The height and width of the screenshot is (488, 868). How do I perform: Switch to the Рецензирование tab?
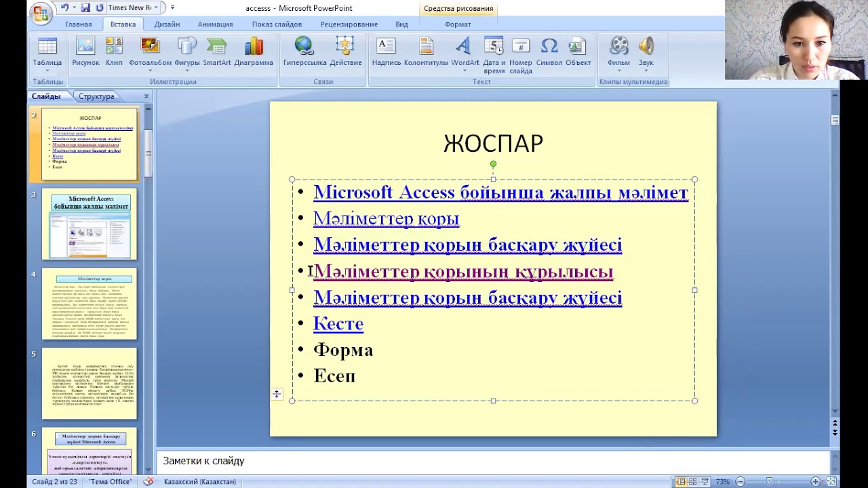point(349,24)
